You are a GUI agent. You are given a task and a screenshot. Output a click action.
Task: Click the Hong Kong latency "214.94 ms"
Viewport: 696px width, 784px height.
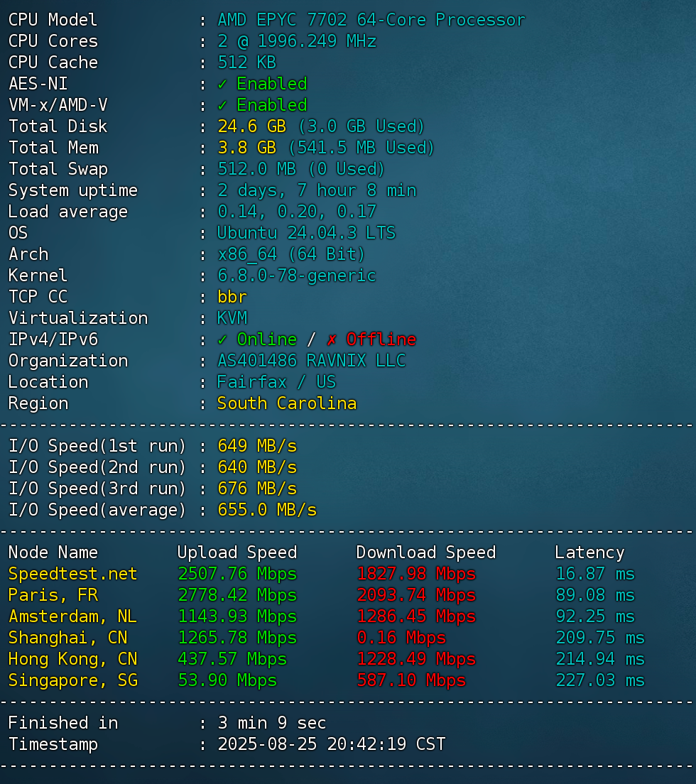pos(600,660)
